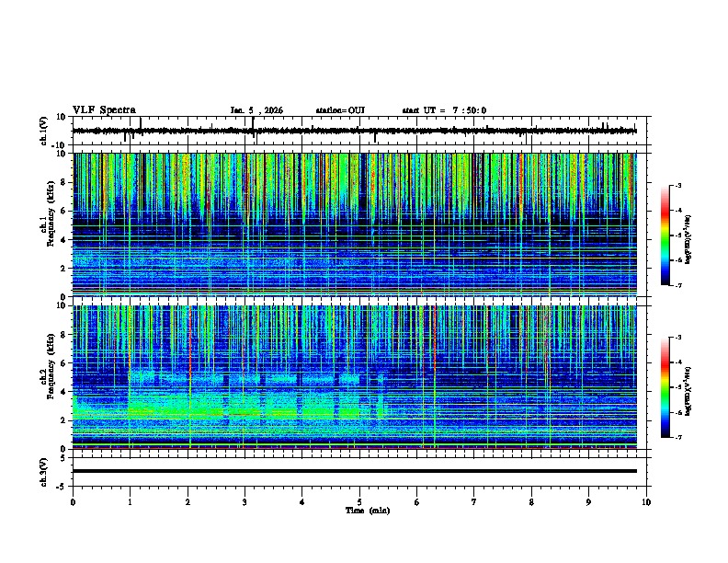Click time axis tick label "8"
This screenshot has width=728, height=563.
(531, 502)
